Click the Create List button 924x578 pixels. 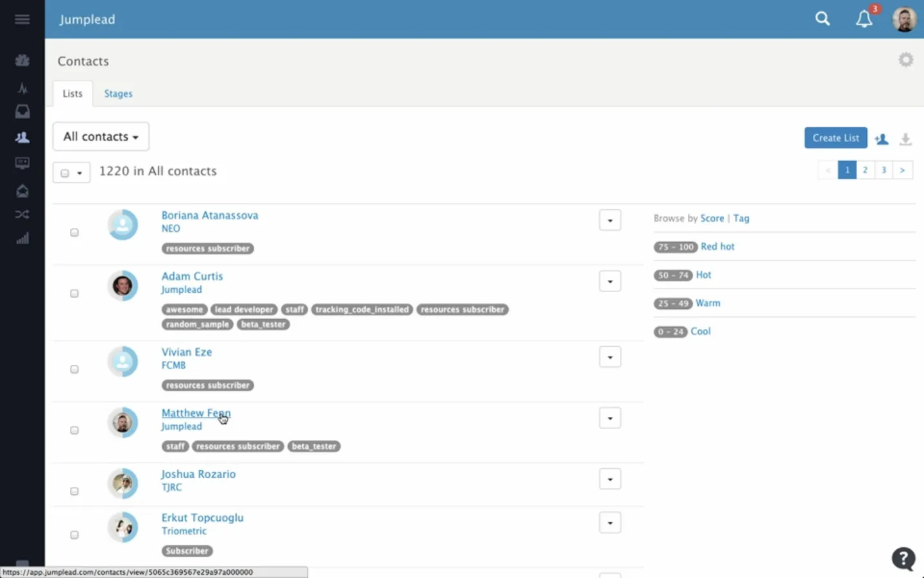(835, 138)
